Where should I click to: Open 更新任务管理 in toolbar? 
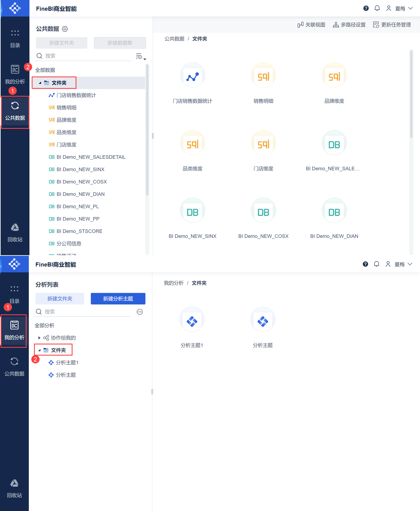click(x=392, y=25)
